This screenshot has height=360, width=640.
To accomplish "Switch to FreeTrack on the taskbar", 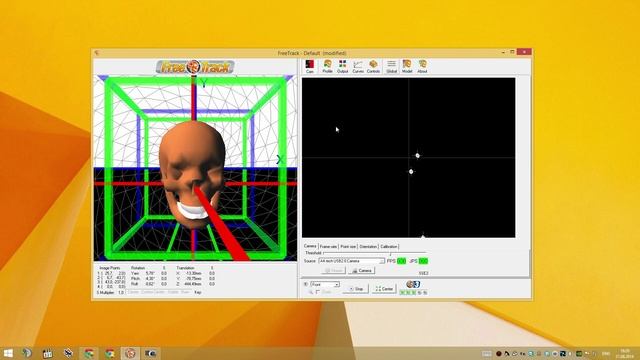I will point(130,353).
